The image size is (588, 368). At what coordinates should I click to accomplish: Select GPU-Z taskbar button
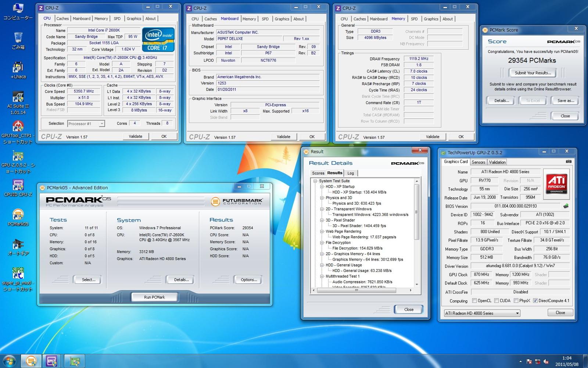[x=75, y=361]
